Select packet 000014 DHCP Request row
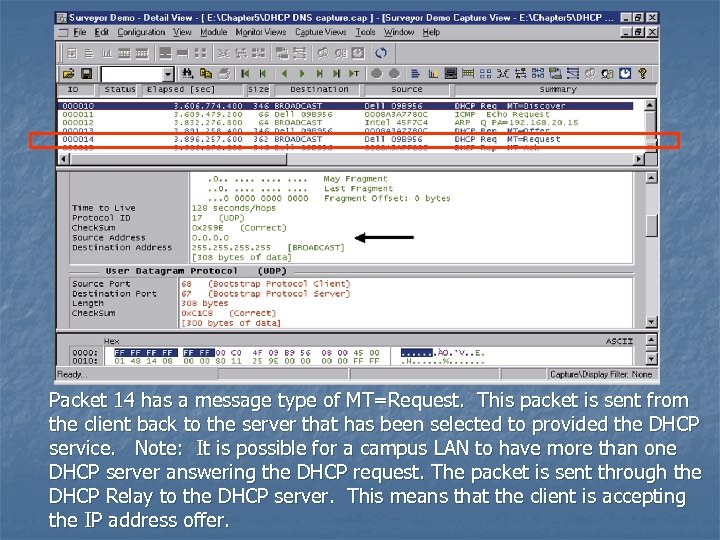 pyautogui.click(x=347, y=139)
